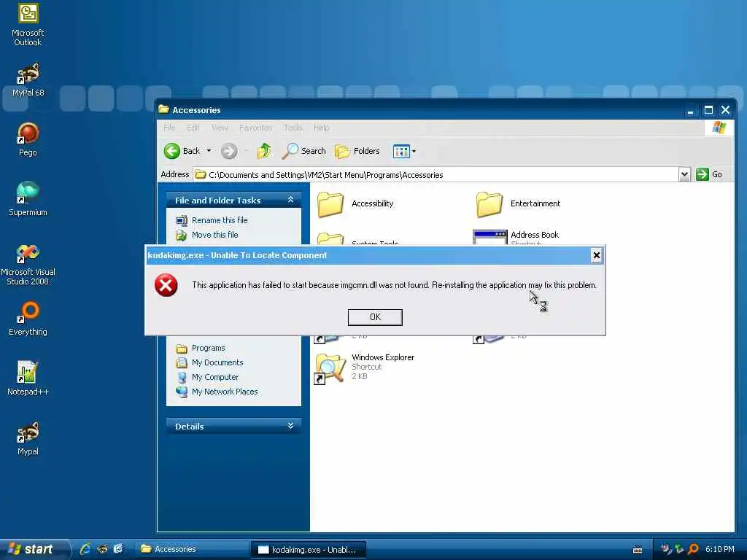Select Address Book shortcut

pos(516,237)
